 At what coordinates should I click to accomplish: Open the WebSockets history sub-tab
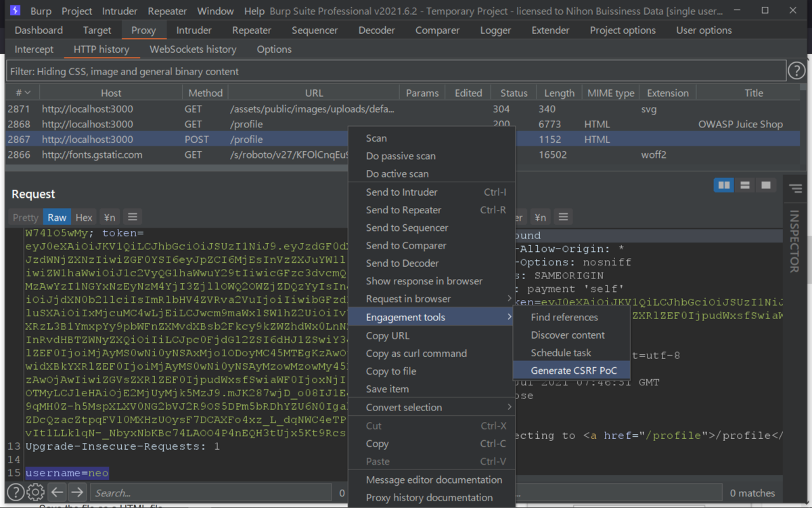click(193, 49)
